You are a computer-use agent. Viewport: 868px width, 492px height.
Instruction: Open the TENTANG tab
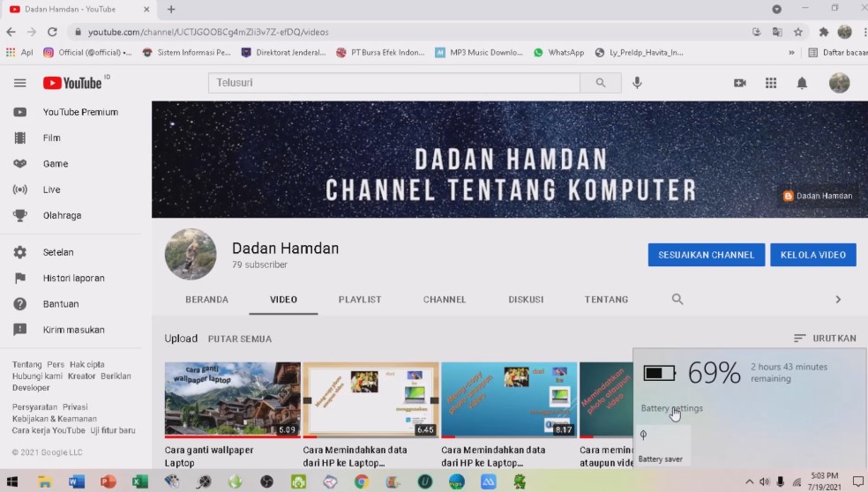tap(606, 300)
